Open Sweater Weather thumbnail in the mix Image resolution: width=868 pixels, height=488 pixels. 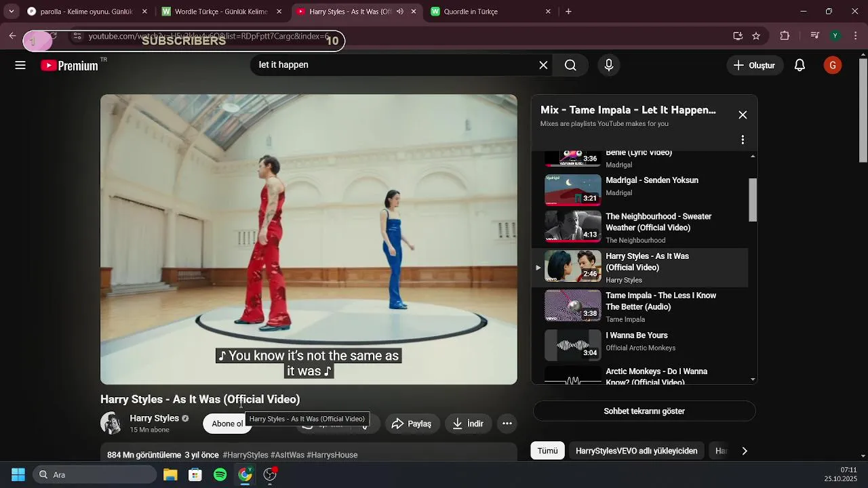coord(573,227)
